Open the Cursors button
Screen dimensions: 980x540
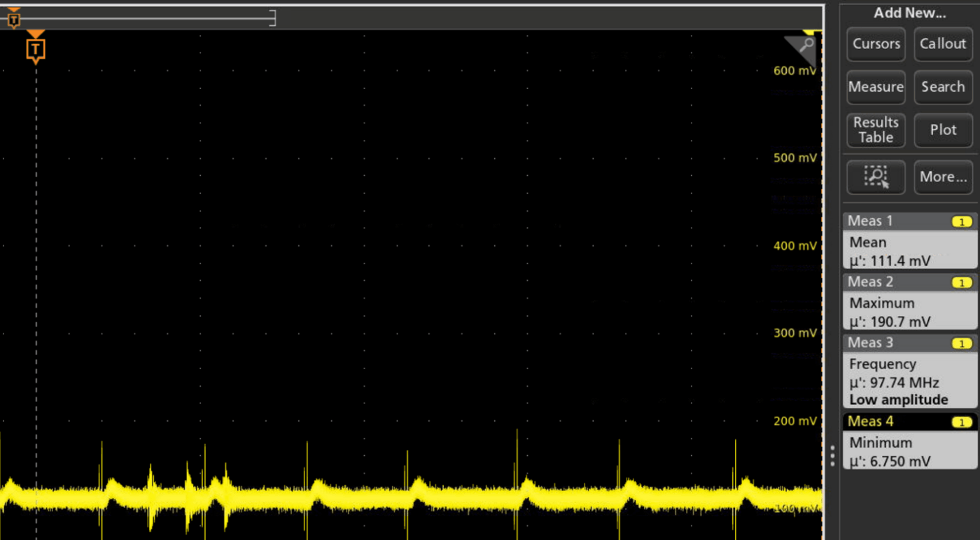click(876, 44)
